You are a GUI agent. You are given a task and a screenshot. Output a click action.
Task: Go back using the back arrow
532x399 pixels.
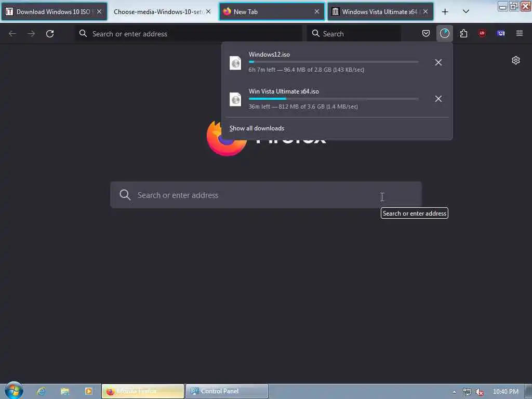coord(12,34)
